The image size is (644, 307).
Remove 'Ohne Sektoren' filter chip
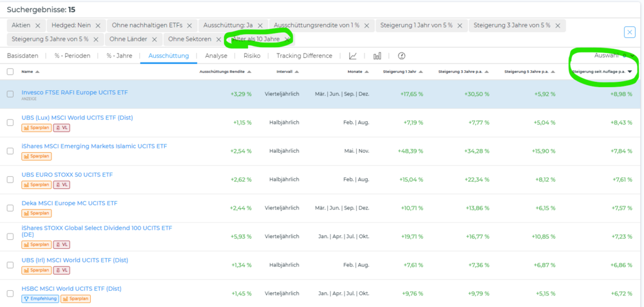pos(215,39)
